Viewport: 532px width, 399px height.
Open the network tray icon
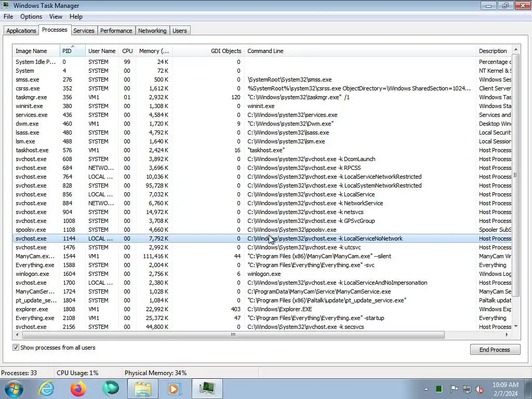[x=467, y=389]
